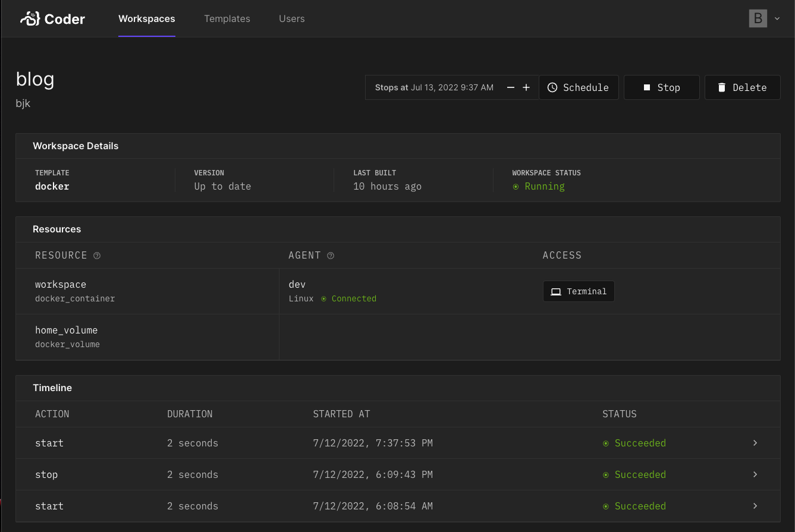This screenshot has height=532, width=795.
Task: Click the Succeeded status of latest start
Action: 640,443
